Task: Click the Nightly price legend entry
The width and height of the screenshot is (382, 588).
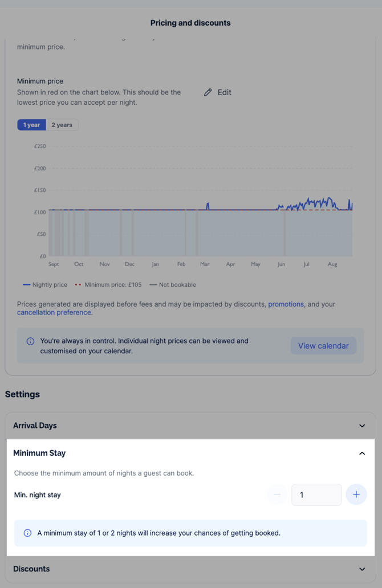Action: pos(45,285)
